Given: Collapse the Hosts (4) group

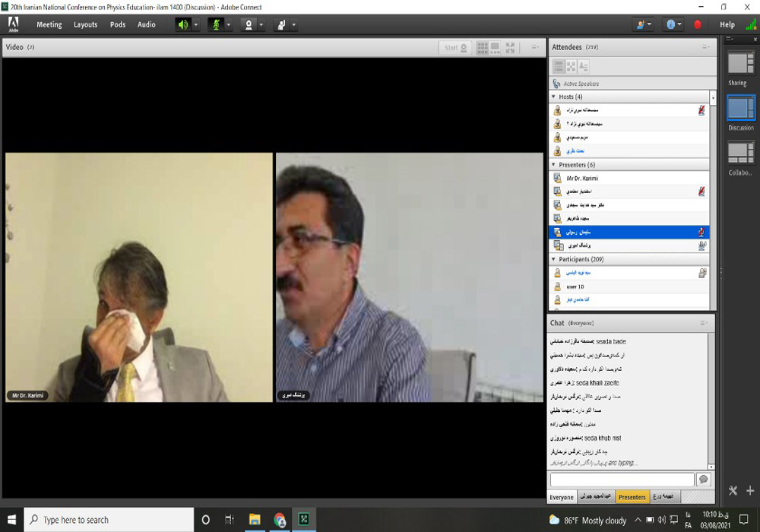Looking at the screenshot, I should pos(553,97).
